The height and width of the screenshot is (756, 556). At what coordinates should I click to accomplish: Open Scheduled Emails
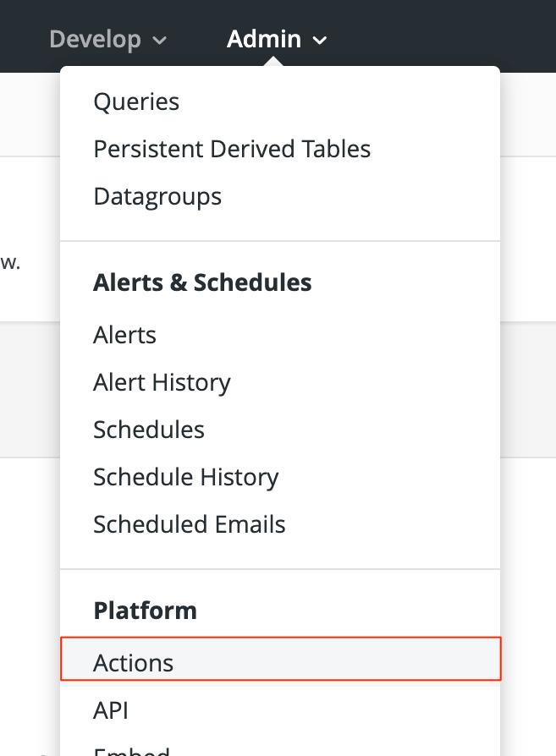pos(190,524)
